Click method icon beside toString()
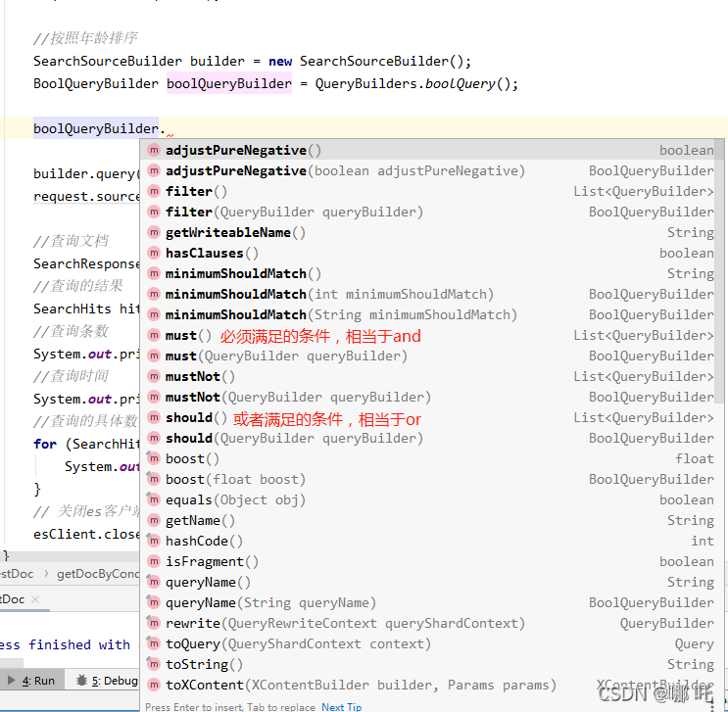 [154, 664]
